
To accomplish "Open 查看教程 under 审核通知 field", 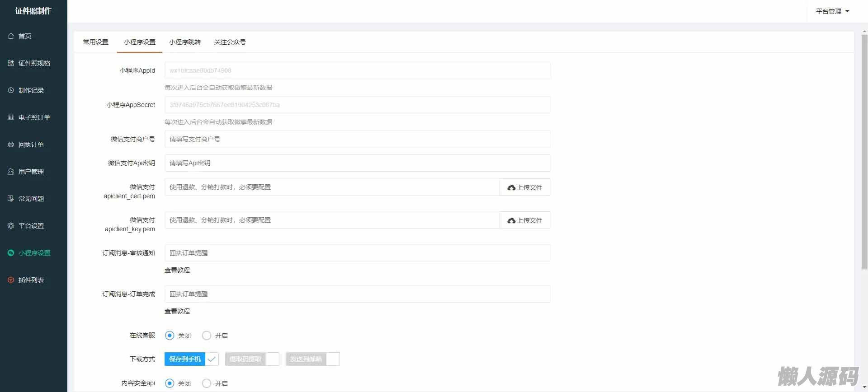I will coord(177,270).
